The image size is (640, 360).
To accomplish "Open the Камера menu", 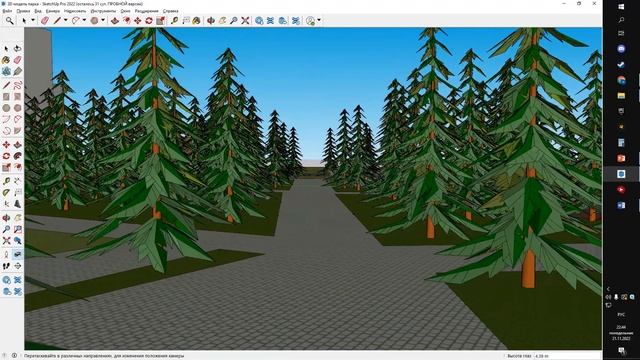I will tap(53, 11).
